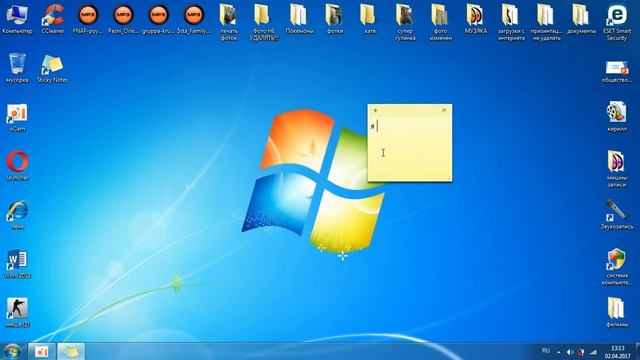The image size is (640, 360).
Task: Select the Звукозапись microphone shortcut
Action: tap(617, 215)
